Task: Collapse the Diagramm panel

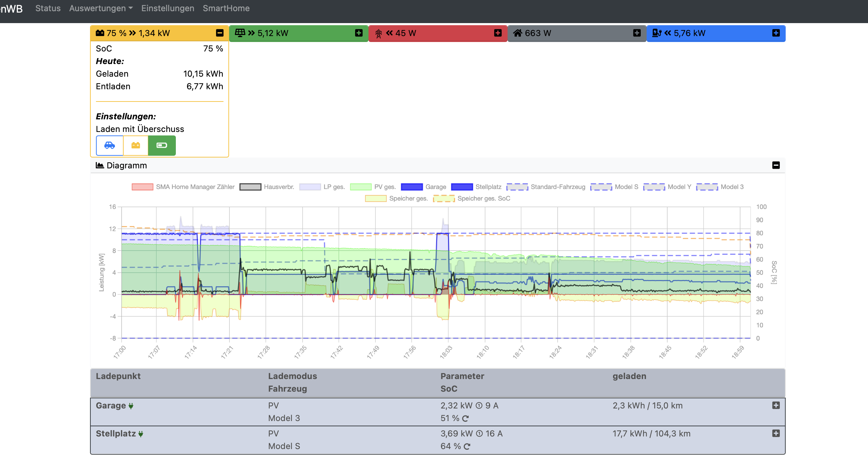Action: [776, 165]
